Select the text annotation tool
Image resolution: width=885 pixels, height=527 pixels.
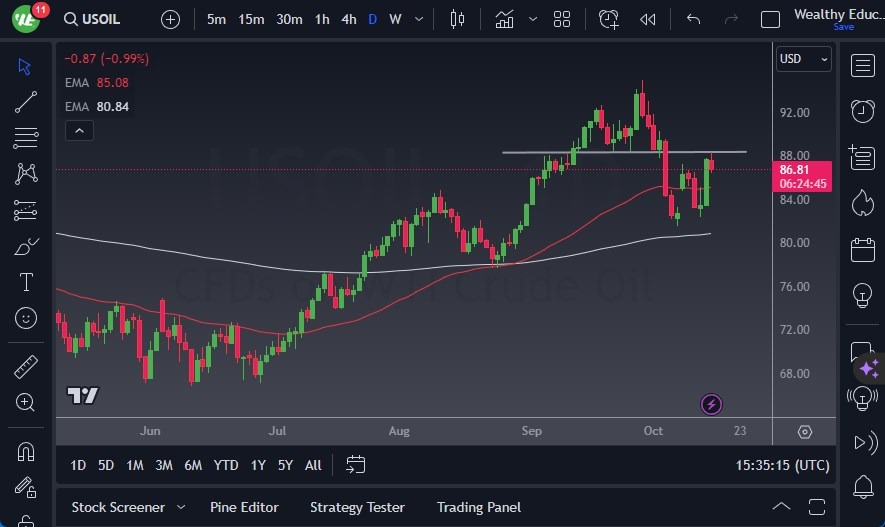pos(26,282)
